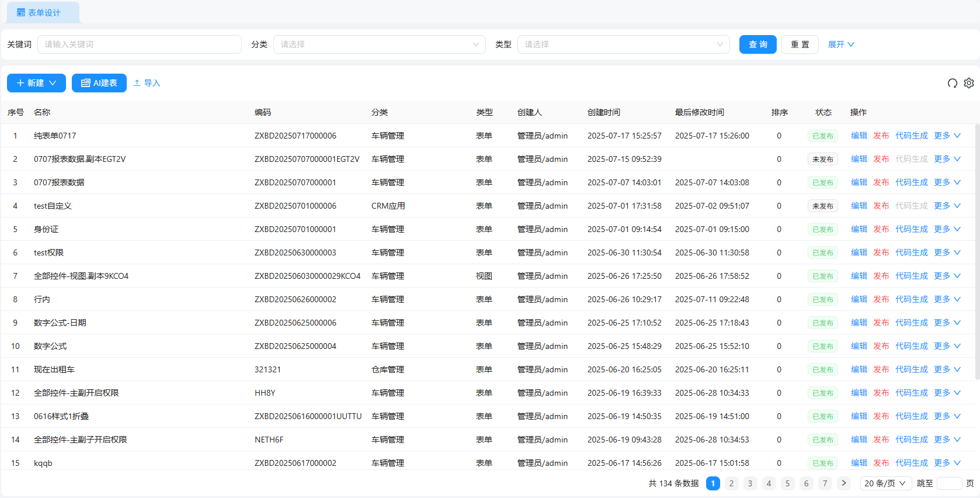Screen dimensions: 980x498
Task: Click the 重置 reset button
Action: tap(800, 44)
